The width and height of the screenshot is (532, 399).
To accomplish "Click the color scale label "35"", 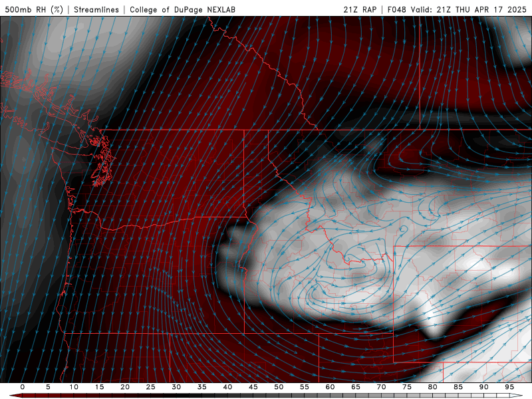I will click(202, 387).
